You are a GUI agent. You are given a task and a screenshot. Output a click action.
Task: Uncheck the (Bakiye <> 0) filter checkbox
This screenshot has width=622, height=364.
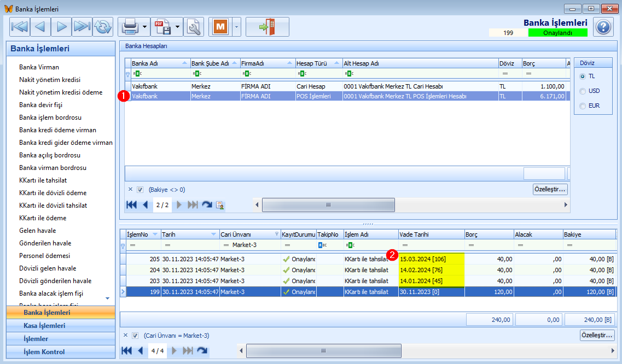coord(140,190)
